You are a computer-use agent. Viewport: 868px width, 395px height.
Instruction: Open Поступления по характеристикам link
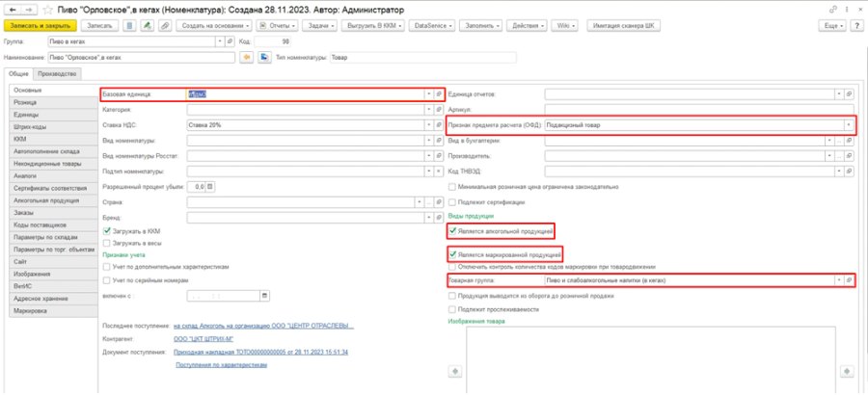tap(222, 365)
